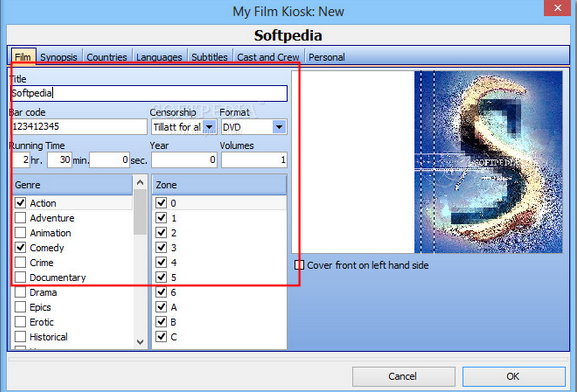
Task: Uncheck the Comedy genre checkbox
Action: [21, 247]
